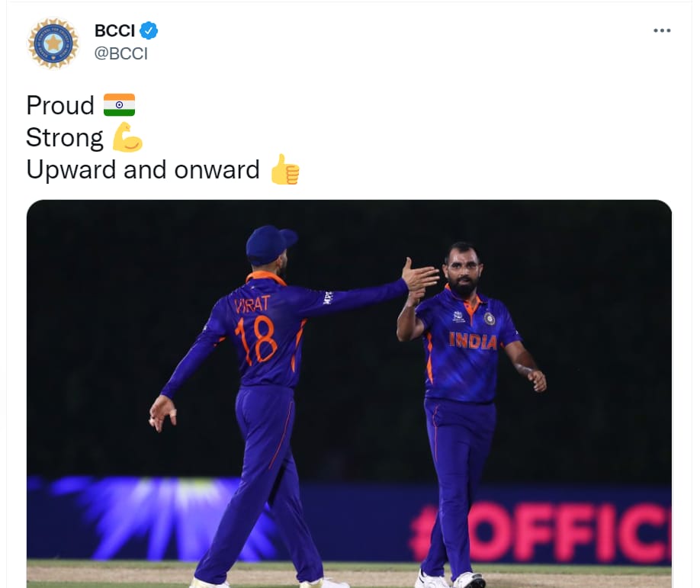The height and width of the screenshot is (588, 700).
Task: Click the blue cap in photo
Action: [270, 244]
